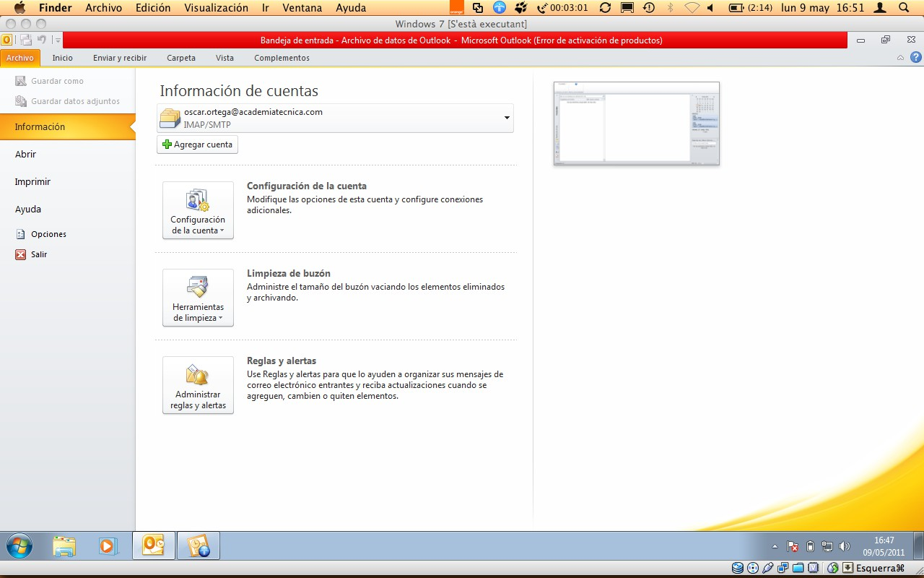Select Imprimir in the backstage menu
Screen dimensions: 924x578
click(32, 181)
